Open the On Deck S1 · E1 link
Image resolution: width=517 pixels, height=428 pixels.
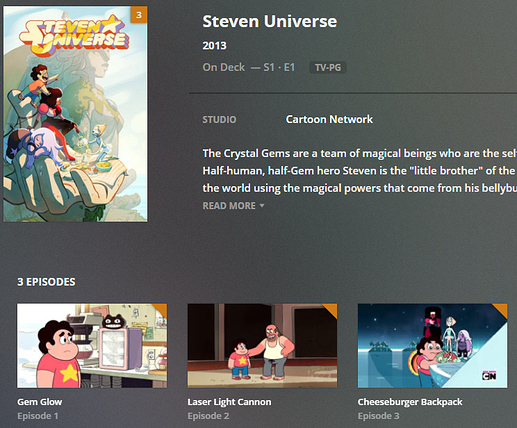pos(249,67)
